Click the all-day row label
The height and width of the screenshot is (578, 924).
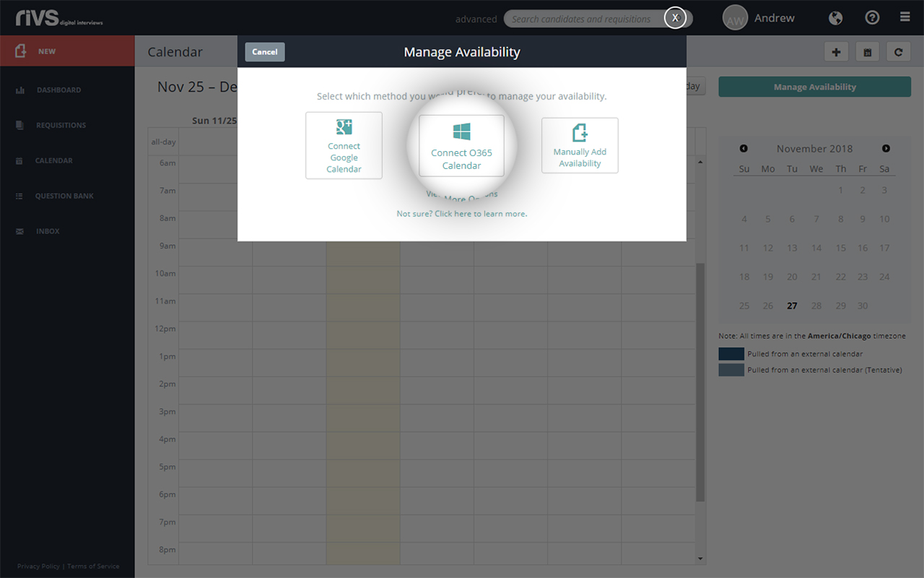163,142
